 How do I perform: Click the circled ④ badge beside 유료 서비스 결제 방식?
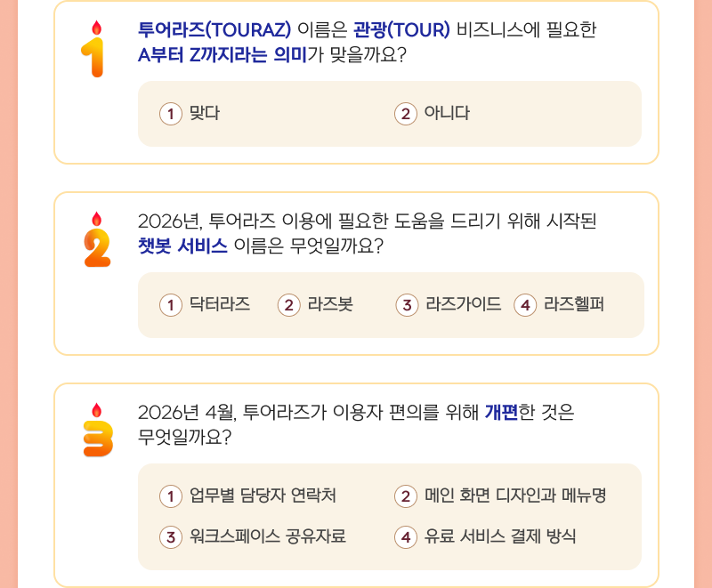(x=404, y=536)
